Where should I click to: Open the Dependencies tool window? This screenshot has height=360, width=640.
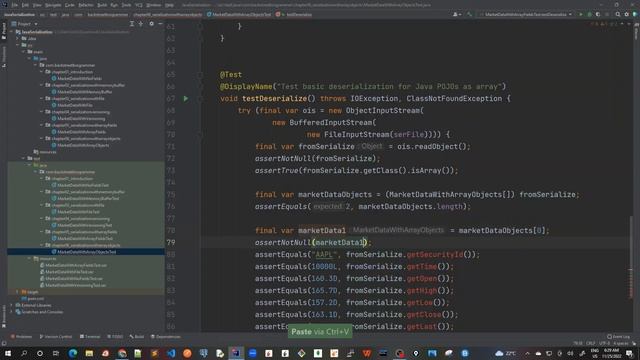coord(166,337)
